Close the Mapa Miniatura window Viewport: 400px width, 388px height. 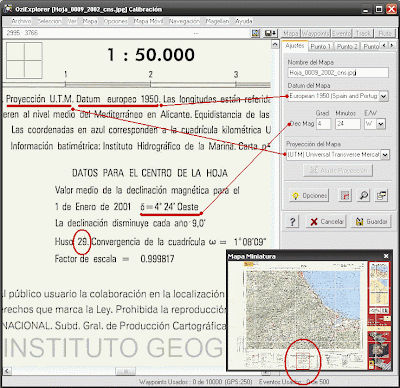coord(386,256)
